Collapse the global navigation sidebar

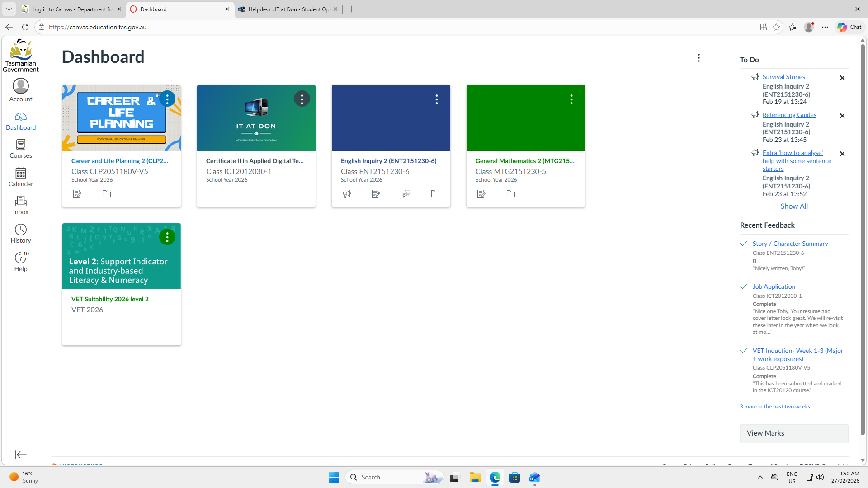21,455
